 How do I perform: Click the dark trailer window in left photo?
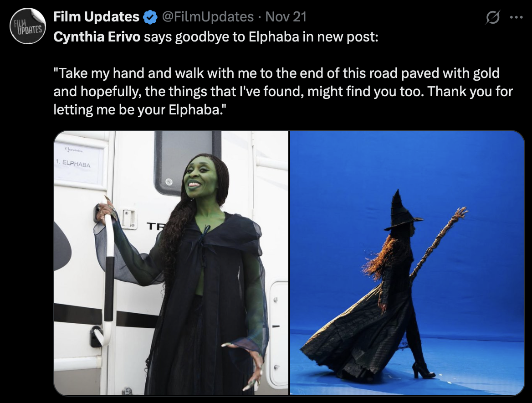(187, 163)
